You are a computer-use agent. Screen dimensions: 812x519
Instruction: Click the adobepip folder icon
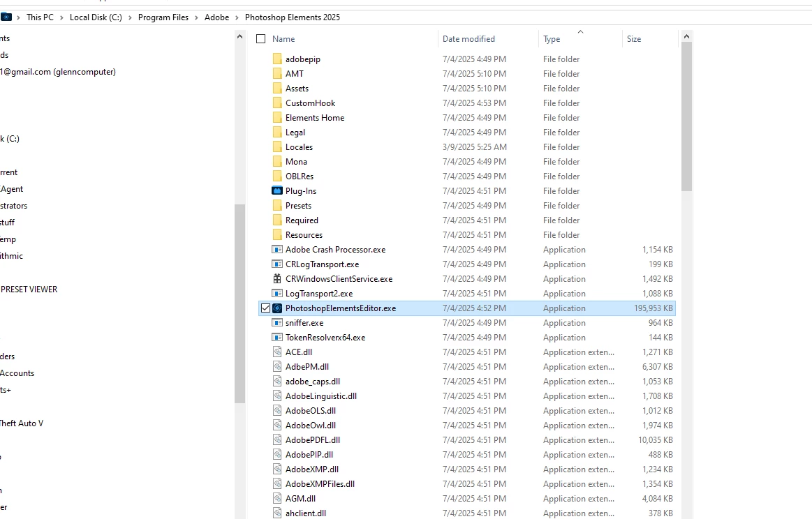click(277, 59)
